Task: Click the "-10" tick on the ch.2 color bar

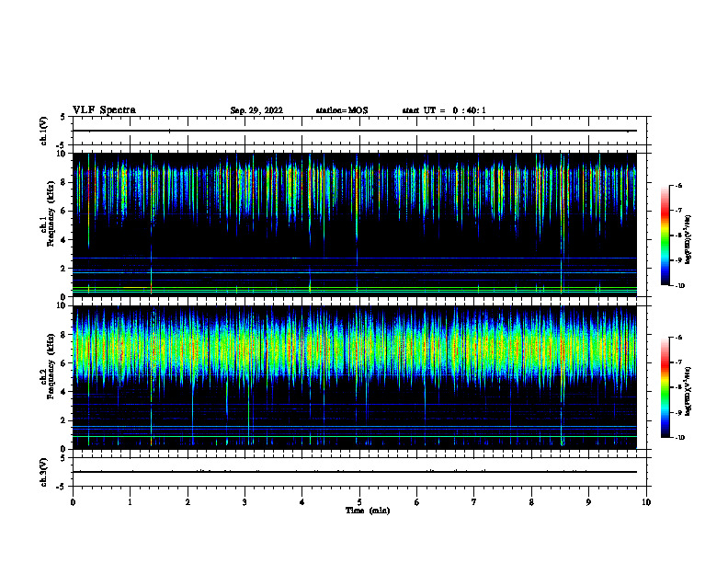Action: (679, 438)
